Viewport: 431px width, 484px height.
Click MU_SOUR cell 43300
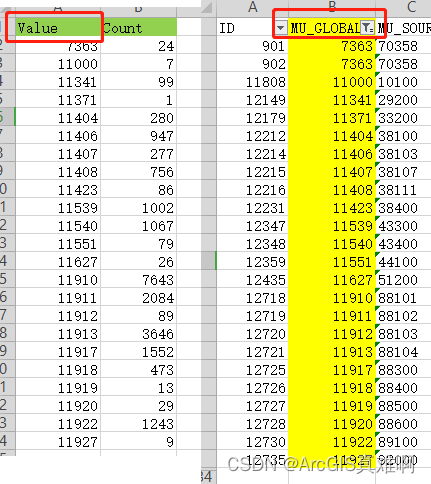pyautogui.click(x=404, y=226)
